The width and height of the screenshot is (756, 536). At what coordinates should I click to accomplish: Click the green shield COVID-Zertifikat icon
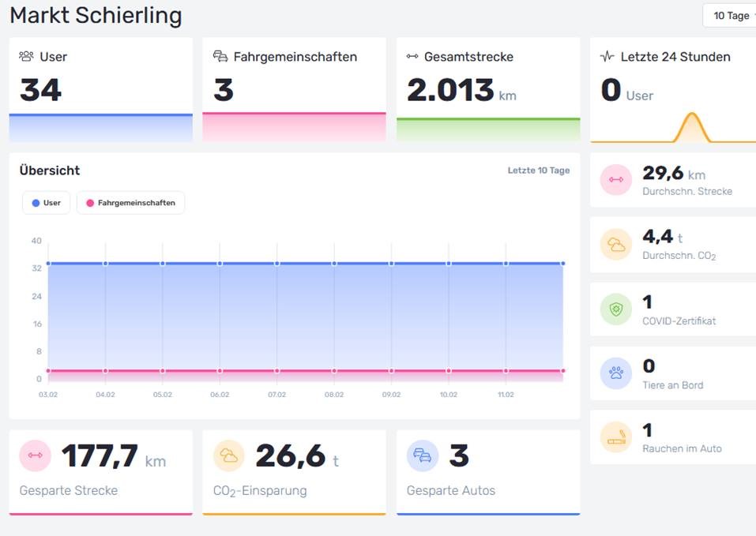click(615, 309)
